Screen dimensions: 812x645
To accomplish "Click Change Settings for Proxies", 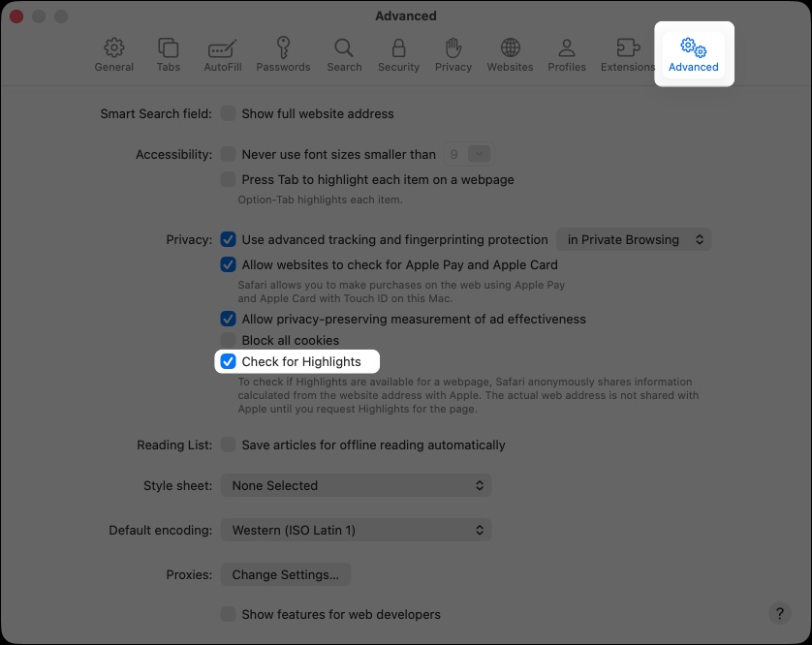I will [285, 574].
